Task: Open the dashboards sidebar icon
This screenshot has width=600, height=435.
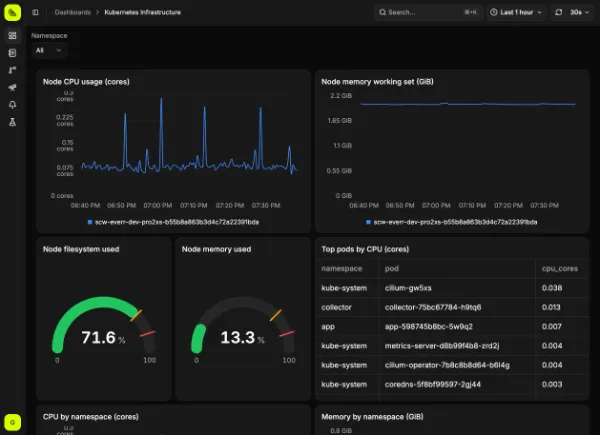Action: 12,36
